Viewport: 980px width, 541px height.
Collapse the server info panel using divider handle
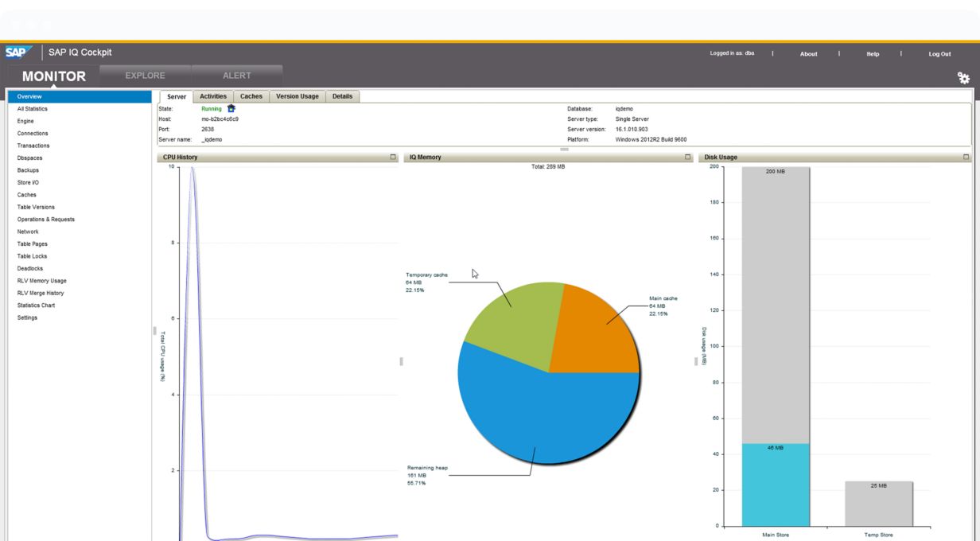(x=564, y=149)
